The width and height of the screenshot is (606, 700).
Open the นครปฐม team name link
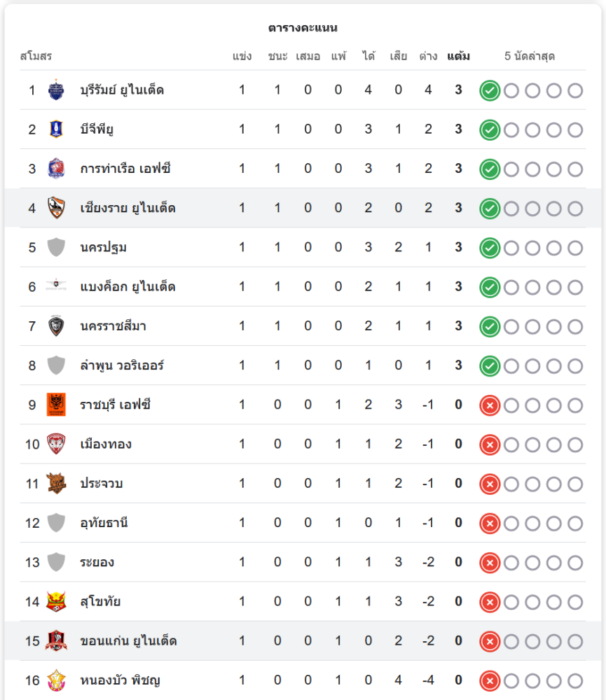103,247
